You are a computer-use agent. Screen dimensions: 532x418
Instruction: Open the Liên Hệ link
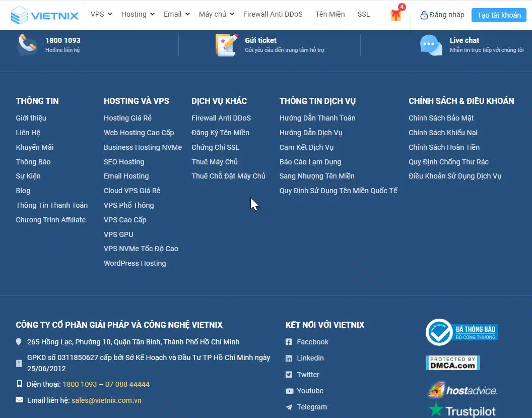click(28, 133)
